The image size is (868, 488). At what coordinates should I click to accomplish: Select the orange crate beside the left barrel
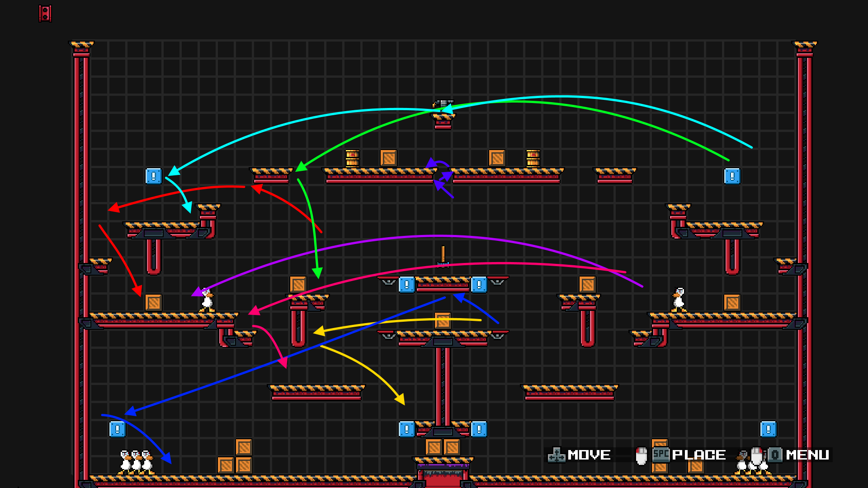(388, 158)
